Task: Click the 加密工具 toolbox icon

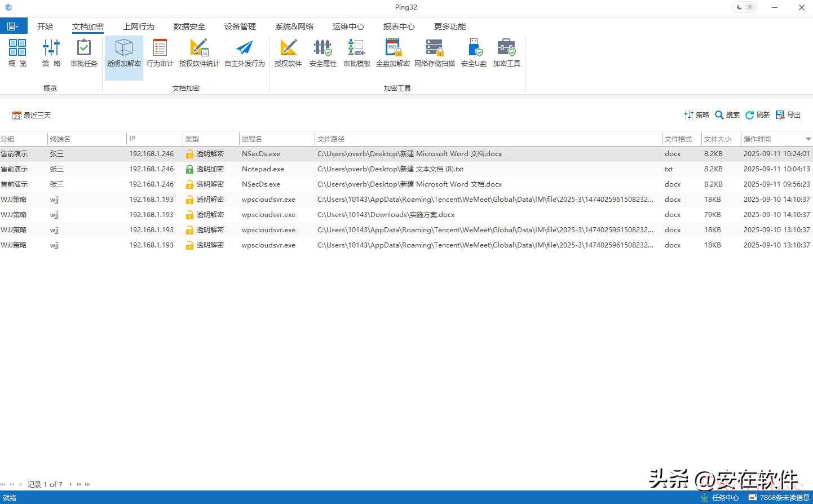Action: [x=506, y=53]
